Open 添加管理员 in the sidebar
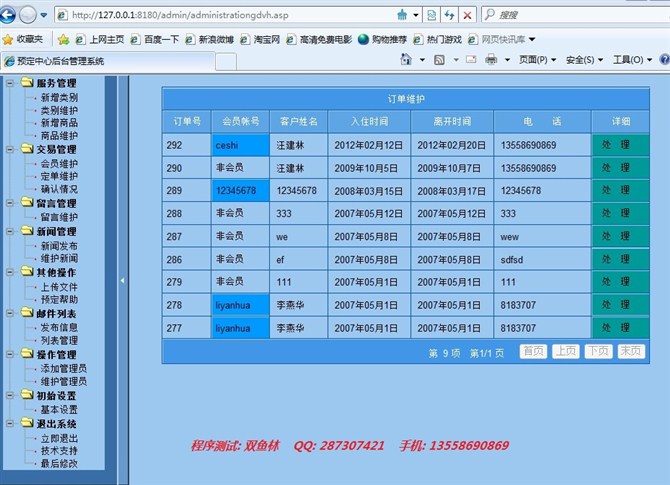670x485 pixels. click(x=63, y=368)
